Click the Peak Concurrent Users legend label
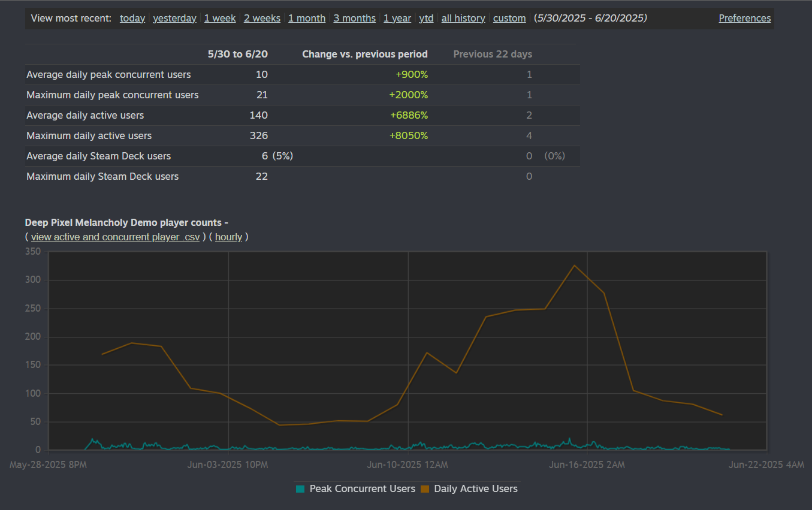The width and height of the screenshot is (812, 510). click(x=362, y=489)
